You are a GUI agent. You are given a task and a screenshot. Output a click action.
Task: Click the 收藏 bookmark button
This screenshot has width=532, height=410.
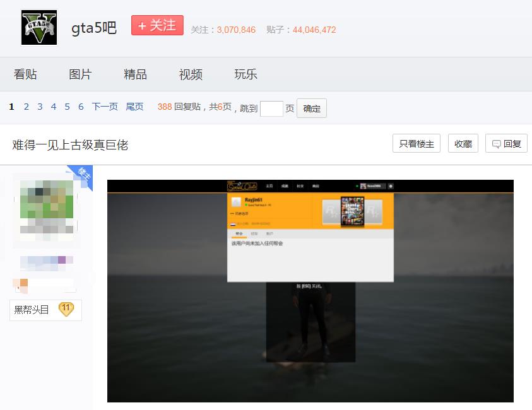click(x=463, y=144)
